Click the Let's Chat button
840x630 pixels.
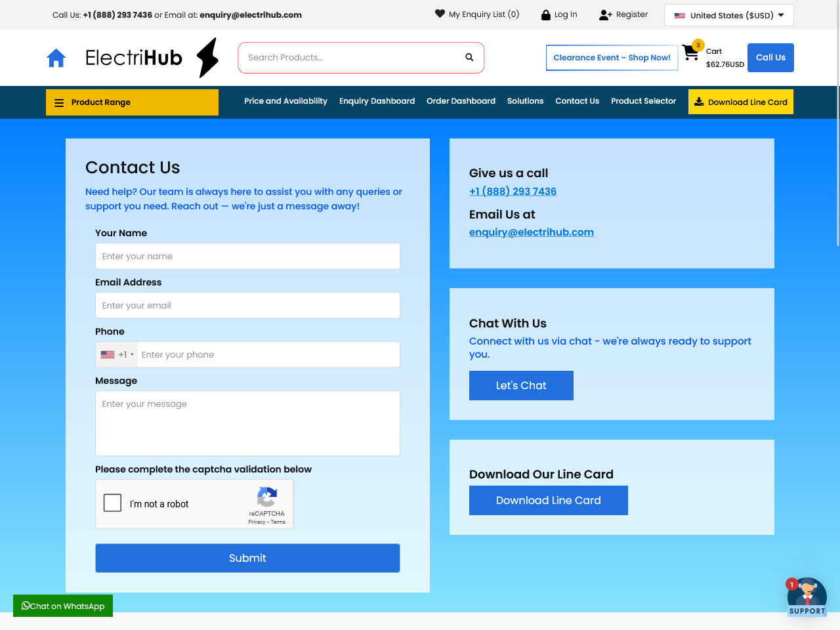pyautogui.click(x=521, y=385)
